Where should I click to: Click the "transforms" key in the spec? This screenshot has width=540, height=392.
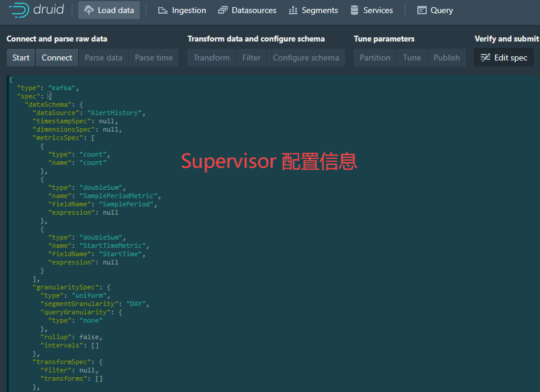tap(63, 378)
